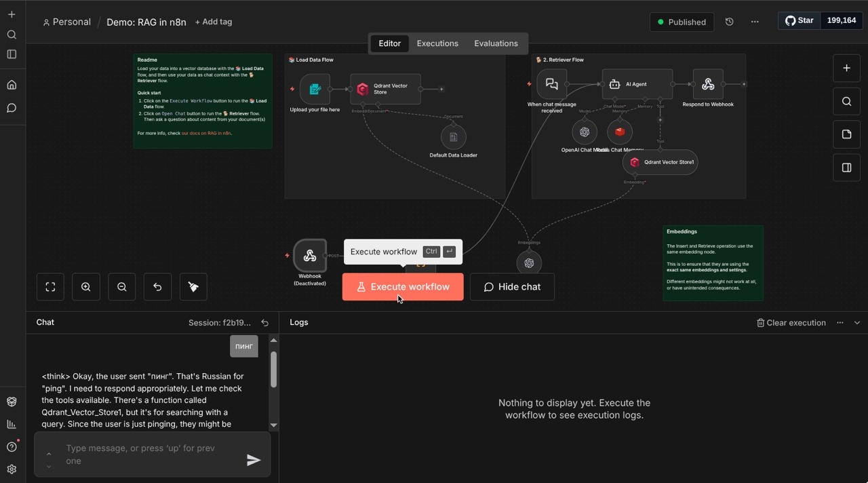Select the When chat message received node

(552, 84)
